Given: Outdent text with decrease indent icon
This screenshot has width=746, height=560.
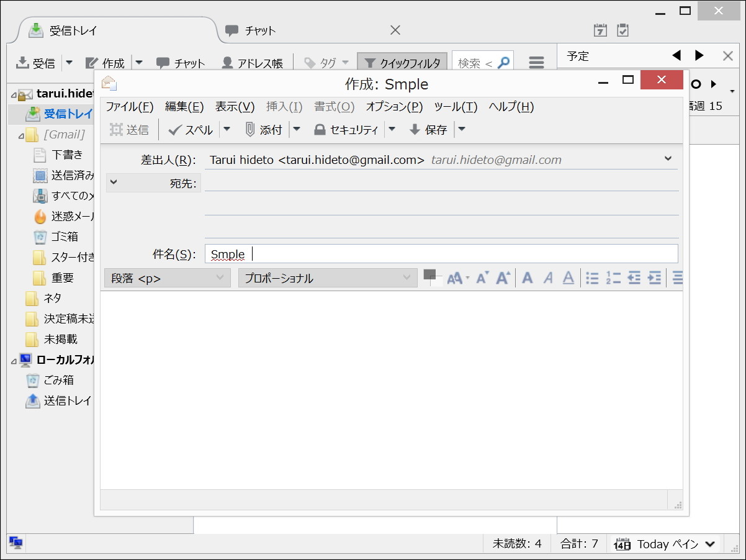Looking at the screenshot, I should (x=634, y=278).
